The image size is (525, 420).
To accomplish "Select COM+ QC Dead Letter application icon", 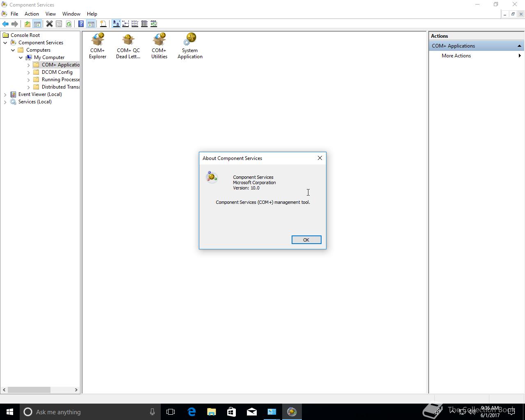I will pyautogui.click(x=128, y=46).
